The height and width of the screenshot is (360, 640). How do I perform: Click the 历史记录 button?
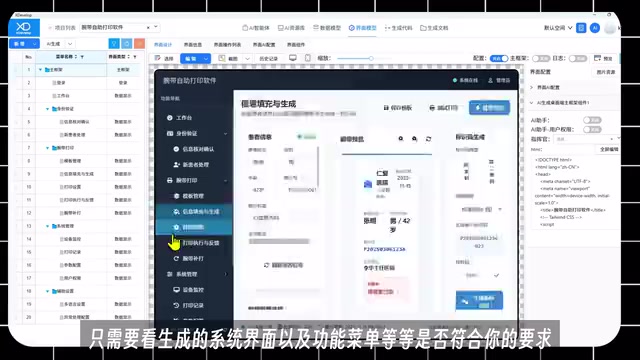(269, 58)
